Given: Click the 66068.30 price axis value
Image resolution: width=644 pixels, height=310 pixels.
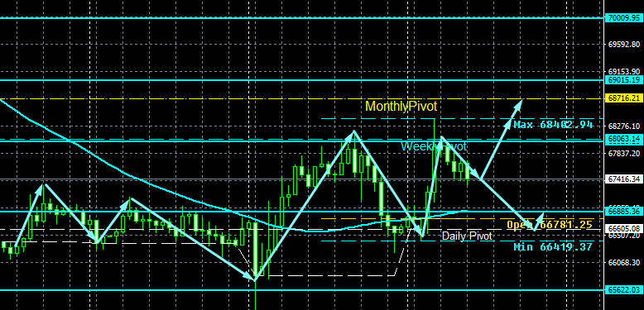Looking at the screenshot, I should point(624,262).
